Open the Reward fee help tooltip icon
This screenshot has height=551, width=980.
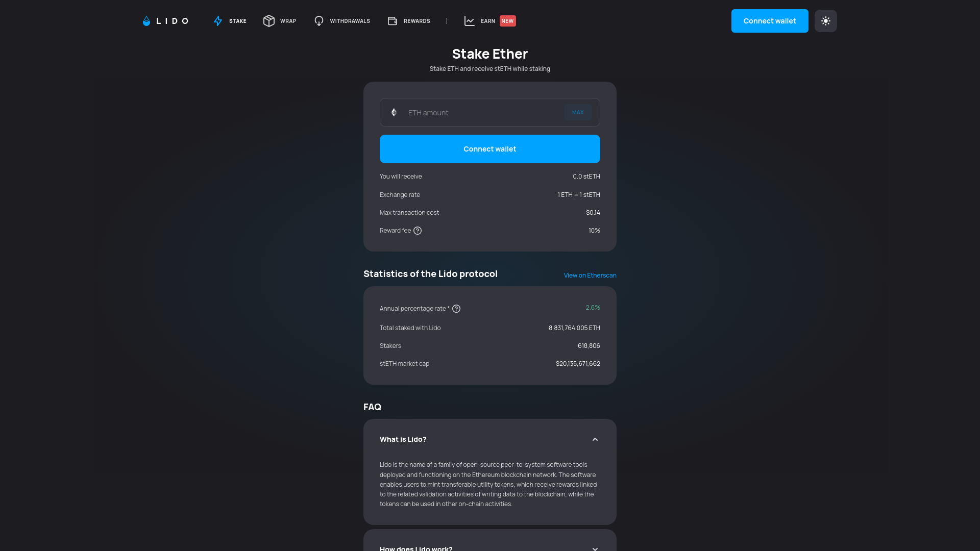[x=418, y=231]
